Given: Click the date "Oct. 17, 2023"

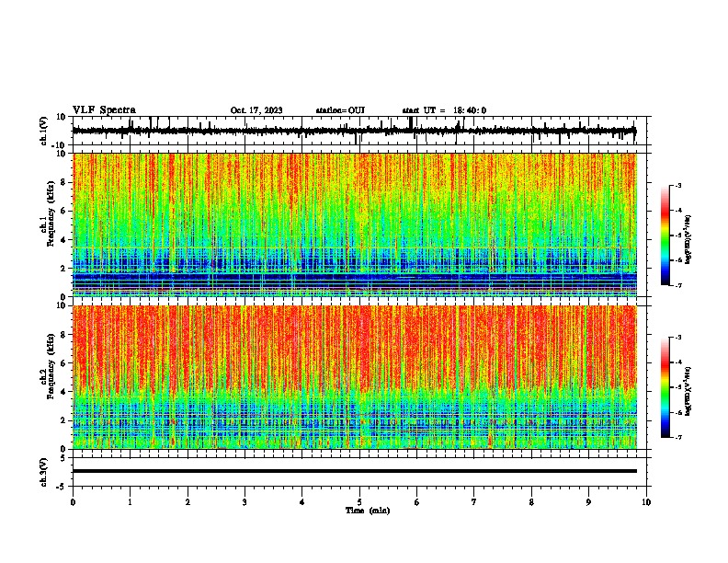Looking at the screenshot, I should [256, 110].
